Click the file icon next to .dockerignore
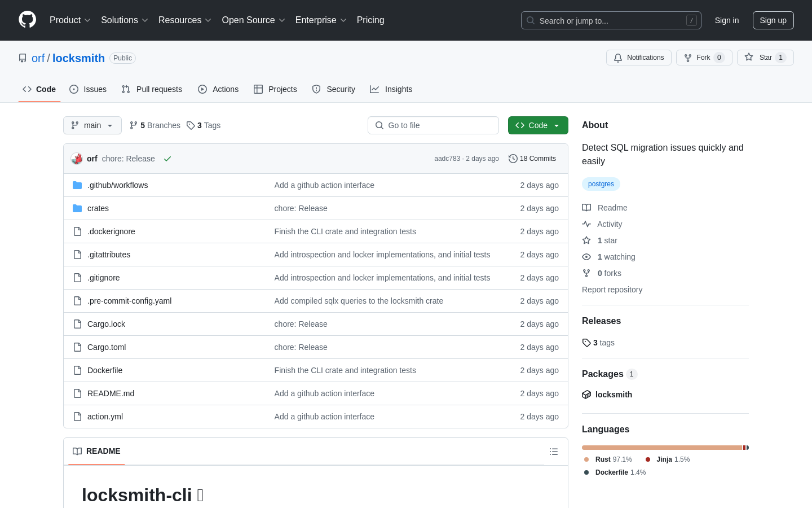Image resolution: width=812 pixels, height=508 pixels. [77, 231]
